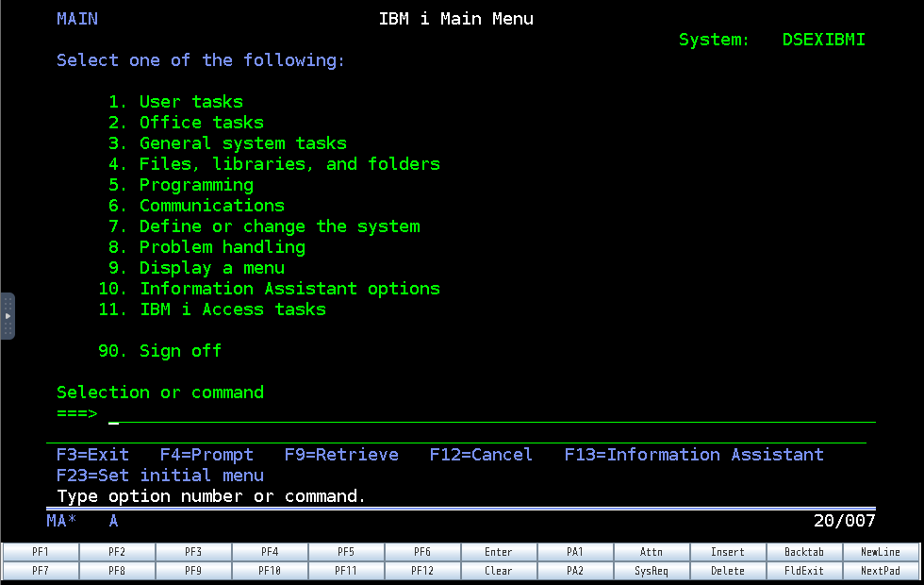
Task: Click the Enter keypad button
Action: [499, 552]
